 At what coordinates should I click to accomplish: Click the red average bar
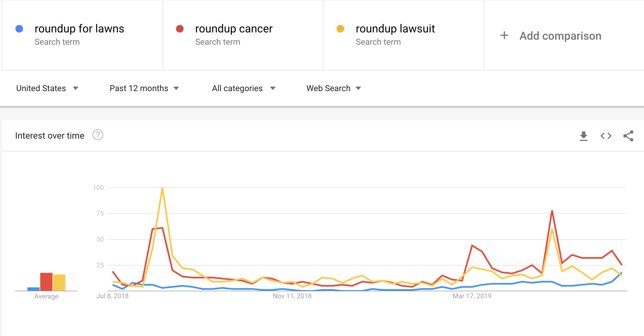tap(46, 282)
